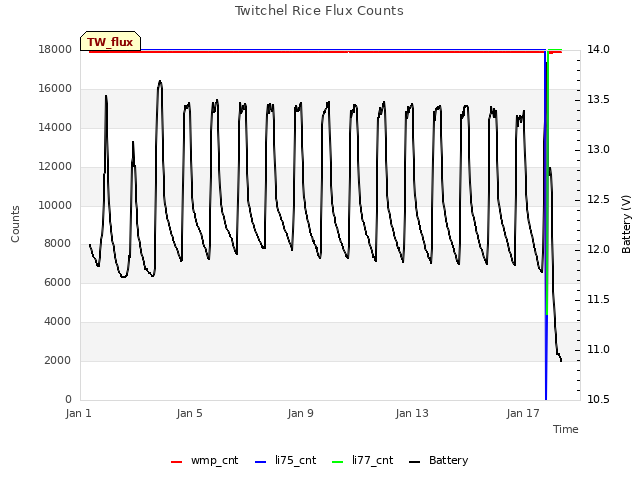Click the Time x-axis title
This screenshot has width=640, height=480.
(x=566, y=429)
